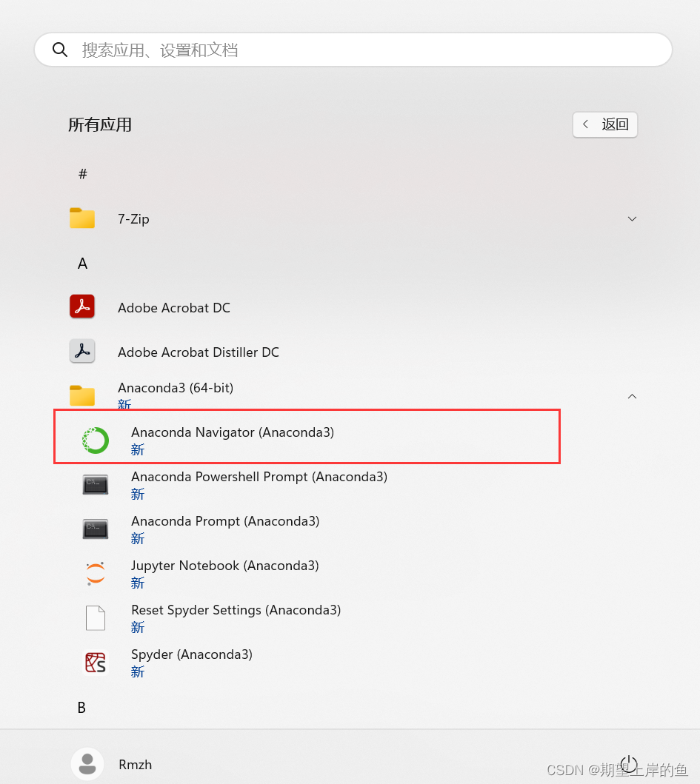Viewport: 700px width, 784px height.
Task: Open the 7-Zip folder icon
Action: click(82, 218)
